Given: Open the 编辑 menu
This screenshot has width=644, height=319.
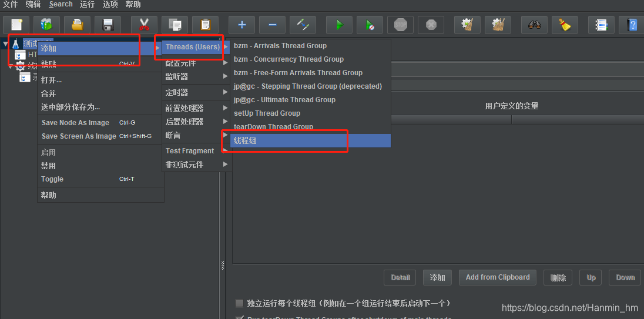Looking at the screenshot, I should [x=33, y=5].
